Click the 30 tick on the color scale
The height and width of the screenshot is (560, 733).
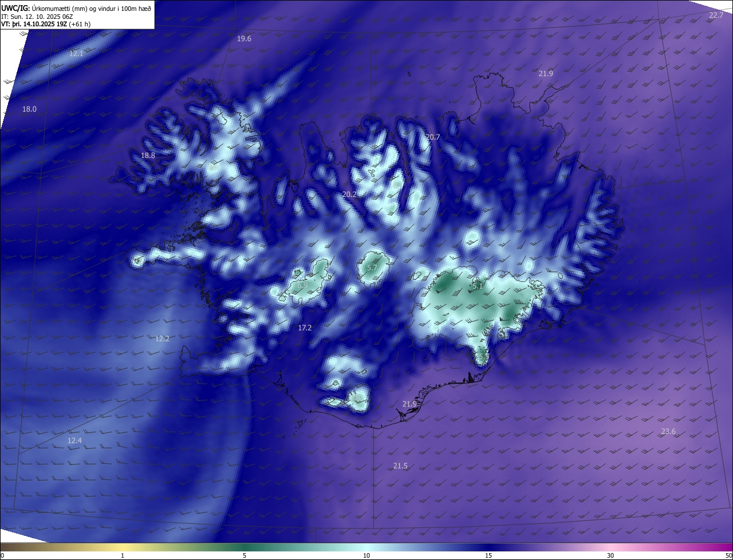coord(610,555)
